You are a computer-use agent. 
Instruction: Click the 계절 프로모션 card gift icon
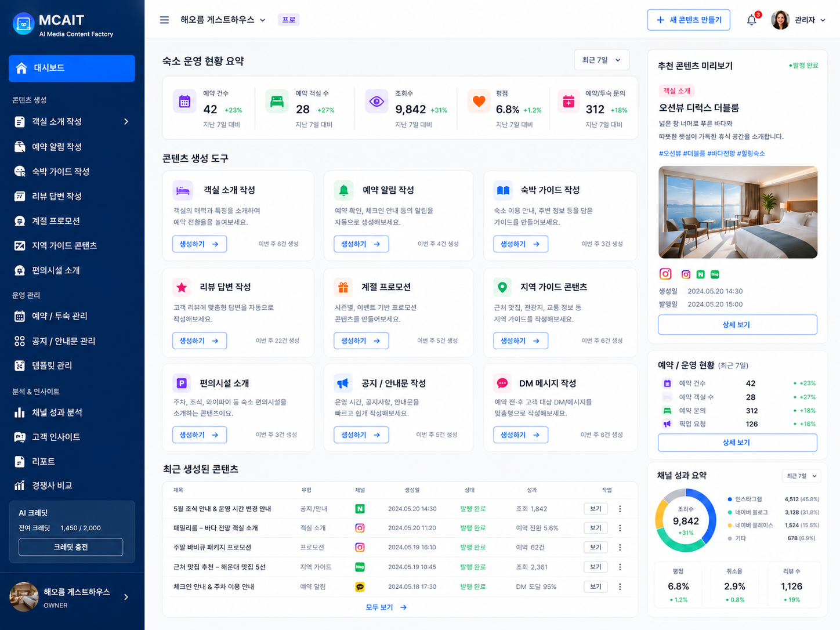tap(343, 287)
